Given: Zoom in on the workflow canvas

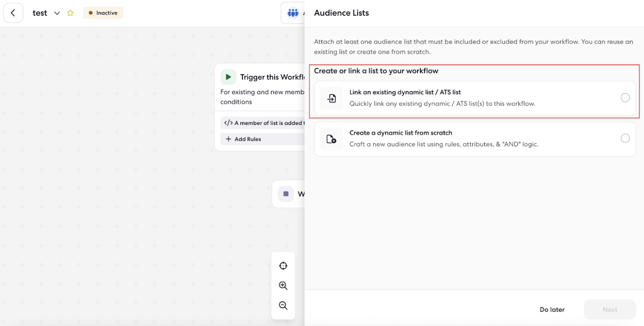Looking at the screenshot, I should (x=283, y=286).
